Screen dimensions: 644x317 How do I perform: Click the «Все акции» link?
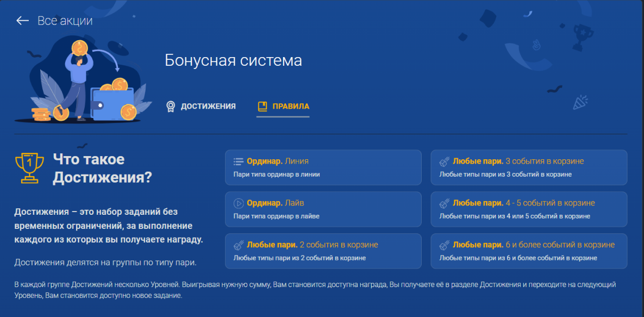coord(65,21)
